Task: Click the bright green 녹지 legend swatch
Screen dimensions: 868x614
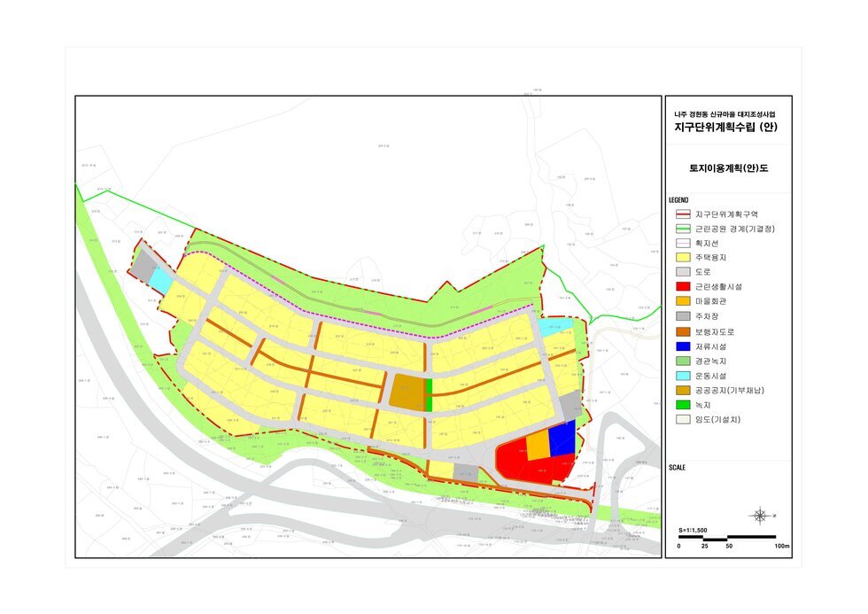Action: [x=681, y=404]
